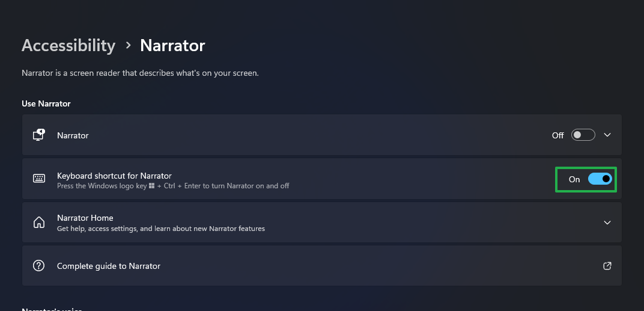This screenshot has height=311, width=644.
Task: Click the Narrator page title in breadcrumb
Action: tap(172, 46)
